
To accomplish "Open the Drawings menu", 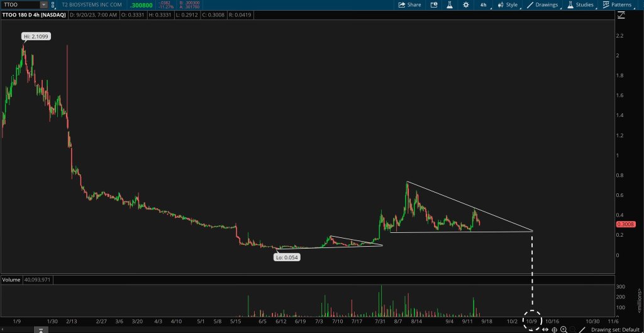I will pos(544,5).
